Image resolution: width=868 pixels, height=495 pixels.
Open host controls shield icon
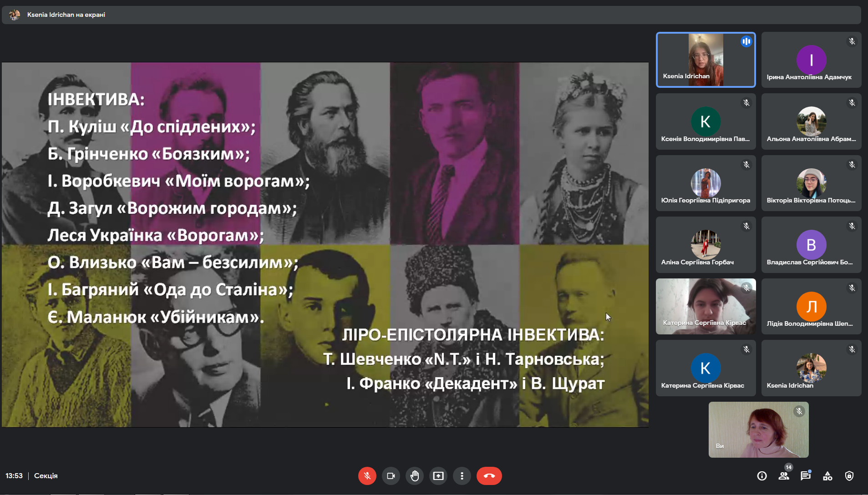coord(849,476)
